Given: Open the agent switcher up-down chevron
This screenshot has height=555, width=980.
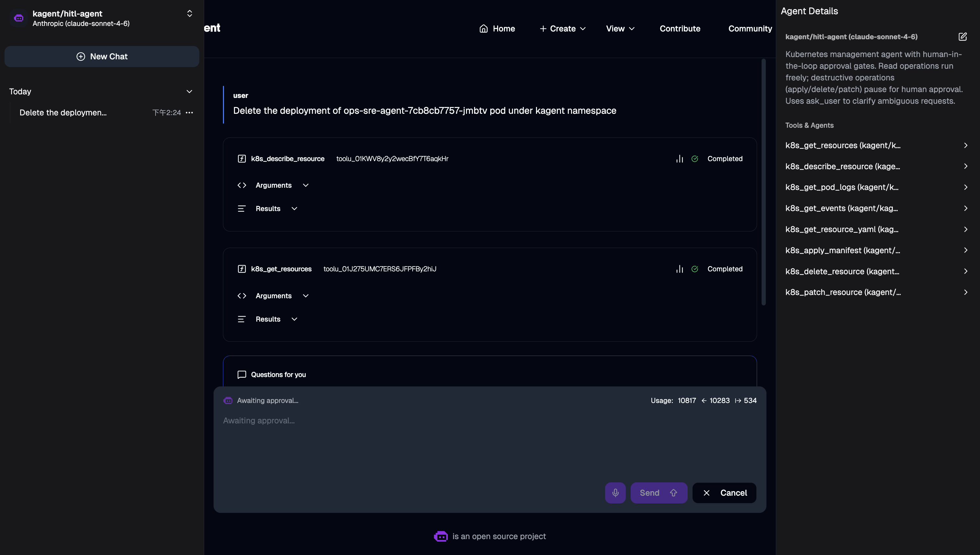Looking at the screenshot, I should [x=189, y=14].
